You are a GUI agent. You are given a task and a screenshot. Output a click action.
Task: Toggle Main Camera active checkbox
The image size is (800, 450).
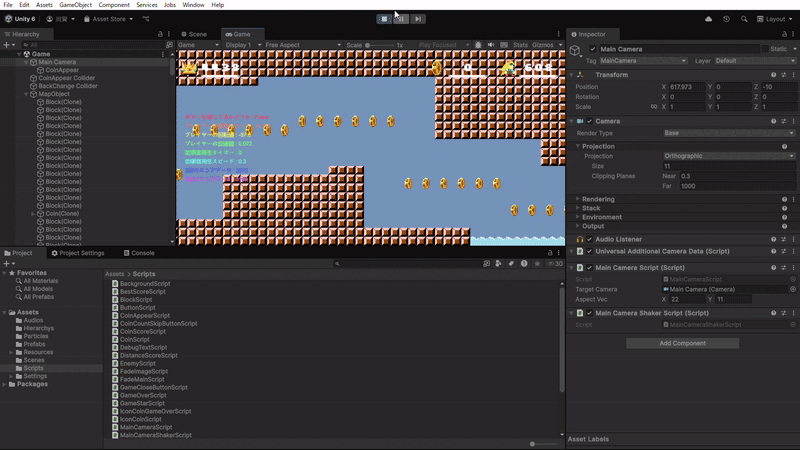pos(592,49)
